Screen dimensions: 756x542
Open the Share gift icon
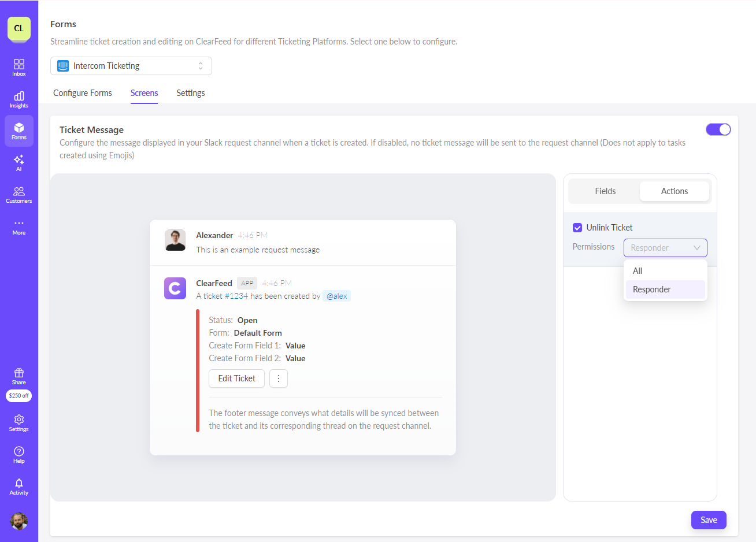point(19,376)
